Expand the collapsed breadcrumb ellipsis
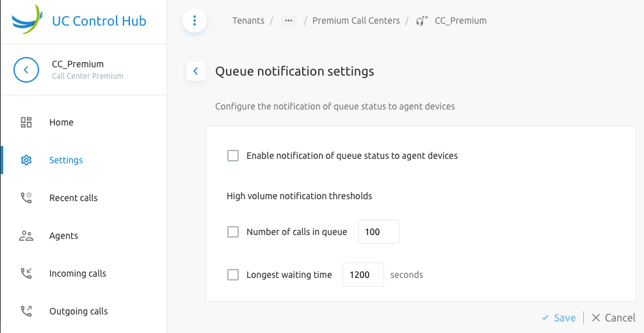This screenshot has width=644, height=333. point(289,20)
